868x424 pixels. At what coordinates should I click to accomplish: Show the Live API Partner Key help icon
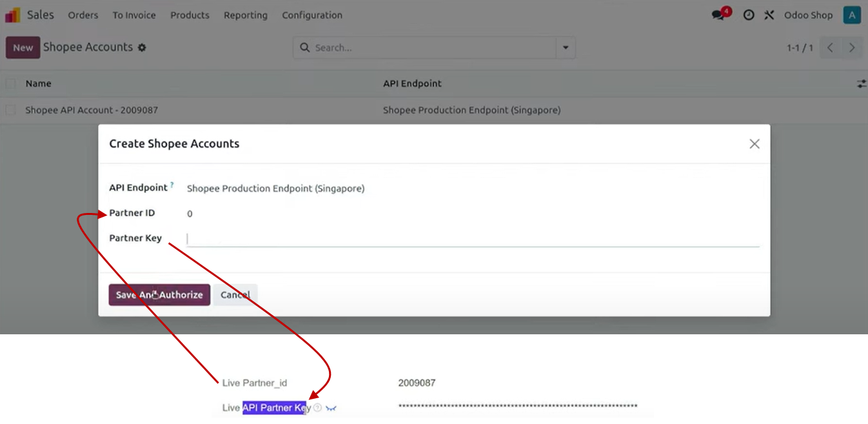pyautogui.click(x=317, y=408)
